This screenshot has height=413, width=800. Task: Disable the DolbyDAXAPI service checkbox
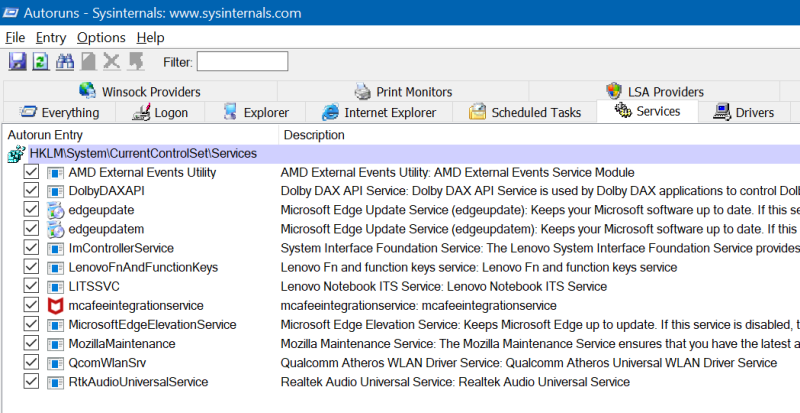click(31, 191)
